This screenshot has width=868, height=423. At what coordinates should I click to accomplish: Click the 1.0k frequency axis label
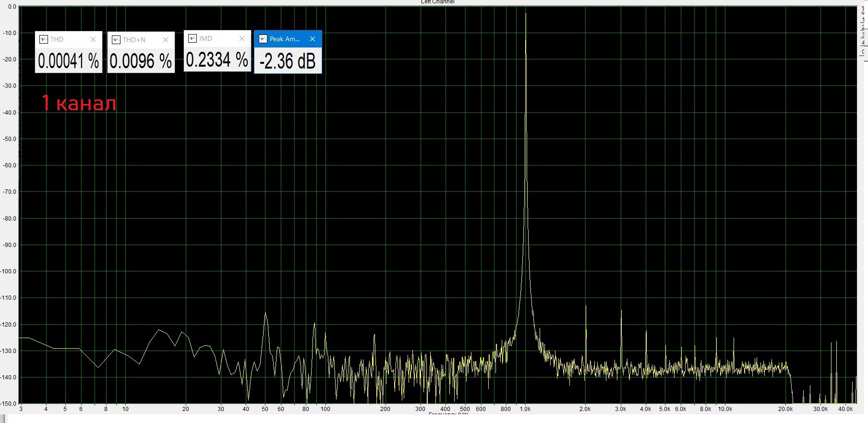tap(525, 409)
